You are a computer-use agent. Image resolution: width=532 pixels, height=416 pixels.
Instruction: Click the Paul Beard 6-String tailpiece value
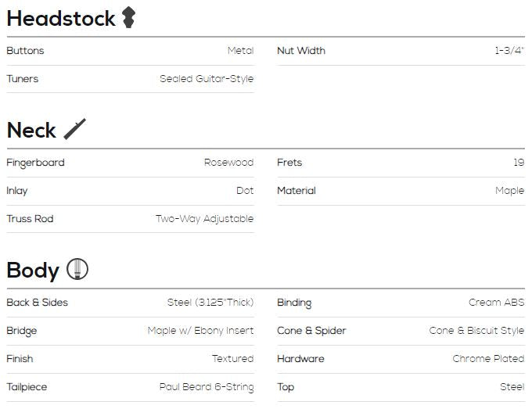tap(207, 387)
